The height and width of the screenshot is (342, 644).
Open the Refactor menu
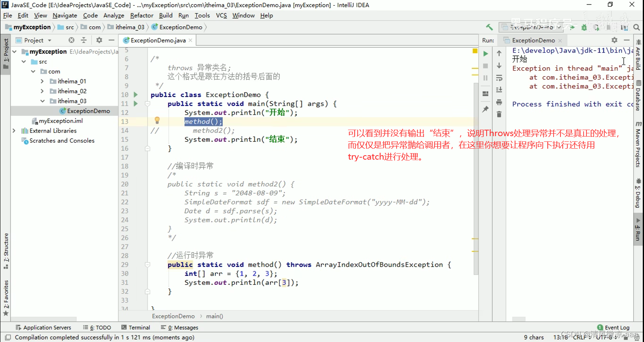click(x=142, y=15)
